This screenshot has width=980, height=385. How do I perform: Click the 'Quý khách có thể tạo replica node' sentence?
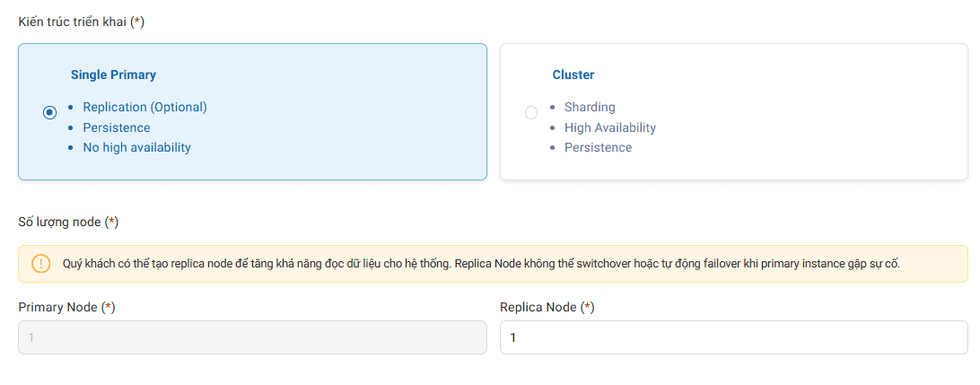click(257, 264)
